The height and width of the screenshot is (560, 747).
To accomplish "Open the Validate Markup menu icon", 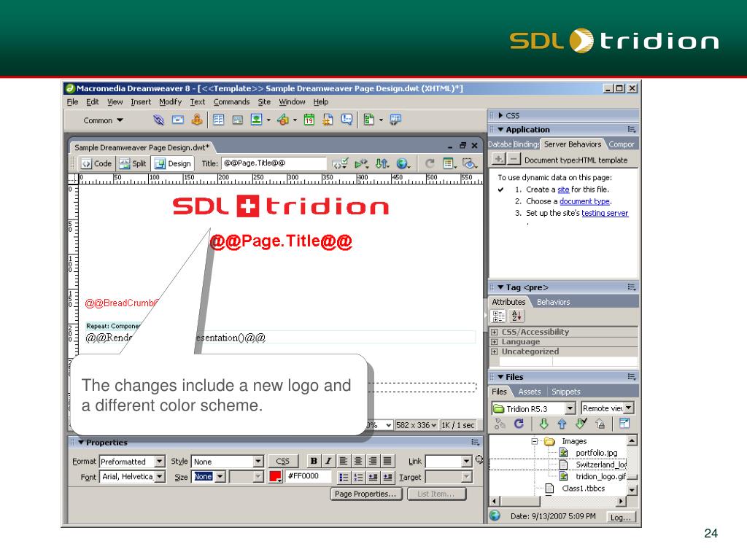I will coord(340,164).
